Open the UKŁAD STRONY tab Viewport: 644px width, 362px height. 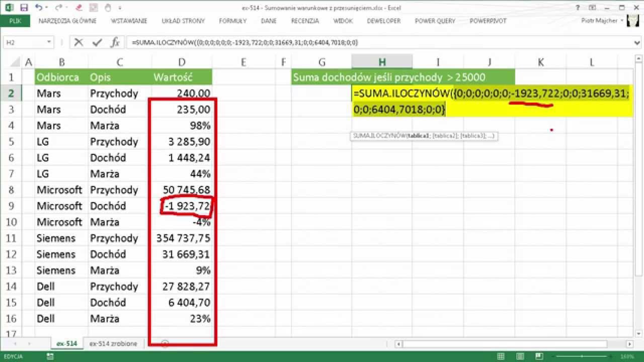[x=183, y=21]
